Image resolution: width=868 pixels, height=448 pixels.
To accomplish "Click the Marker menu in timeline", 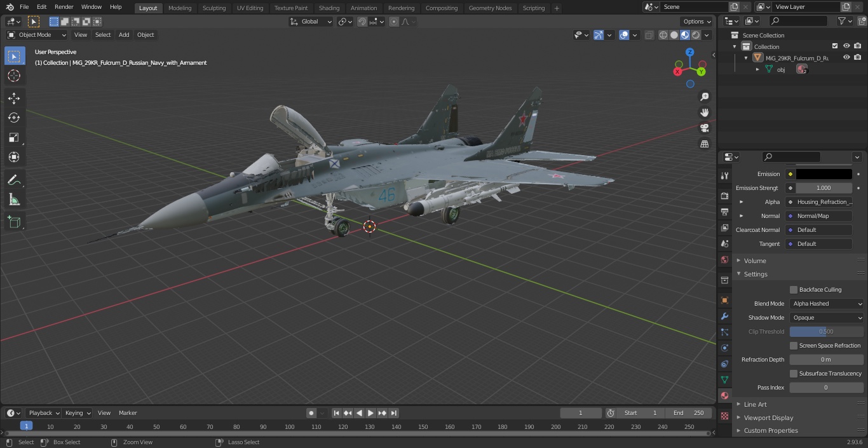I will tap(128, 413).
